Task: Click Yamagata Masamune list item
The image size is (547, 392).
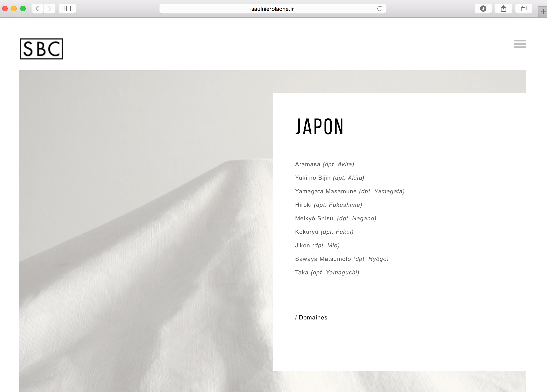Action: pos(349,191)
